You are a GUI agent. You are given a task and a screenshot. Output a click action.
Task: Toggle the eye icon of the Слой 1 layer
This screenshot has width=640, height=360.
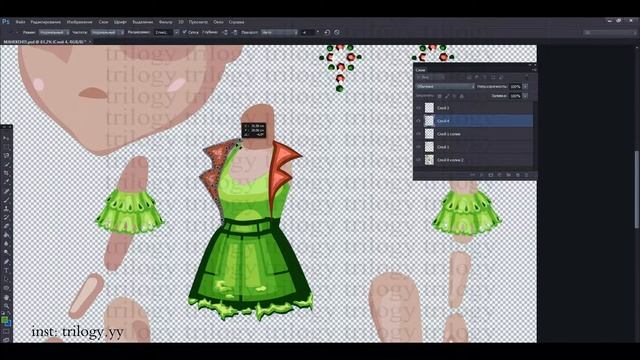[x=418, y=147]
